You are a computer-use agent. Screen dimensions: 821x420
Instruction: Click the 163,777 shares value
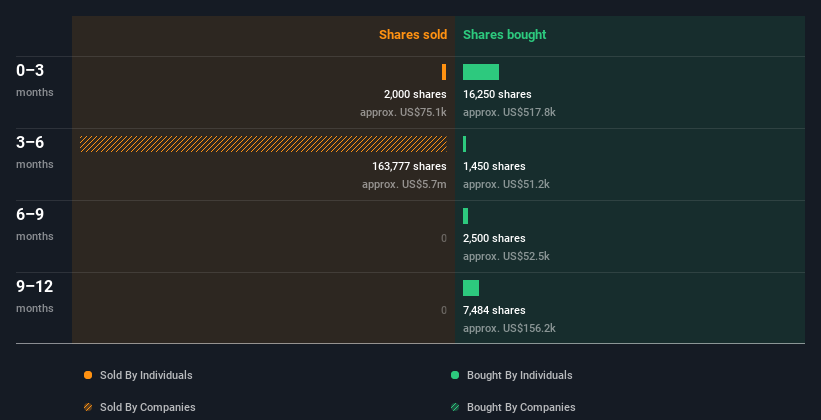[x=409, y=167]
